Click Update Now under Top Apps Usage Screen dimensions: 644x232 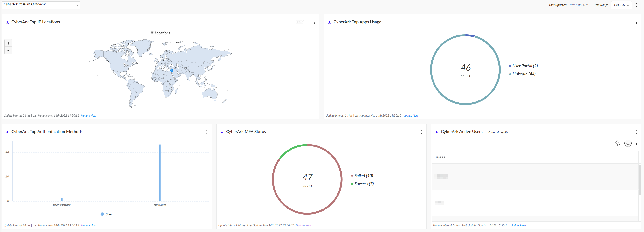pos(411,115)
